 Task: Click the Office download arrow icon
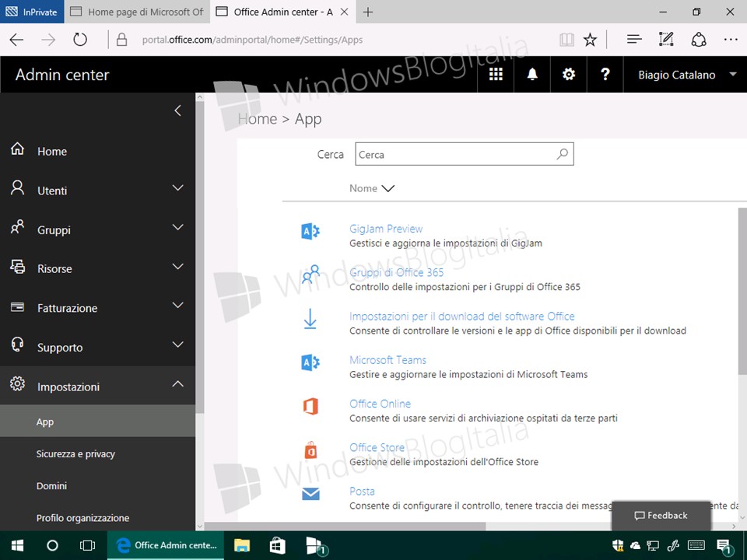(310, 319)
